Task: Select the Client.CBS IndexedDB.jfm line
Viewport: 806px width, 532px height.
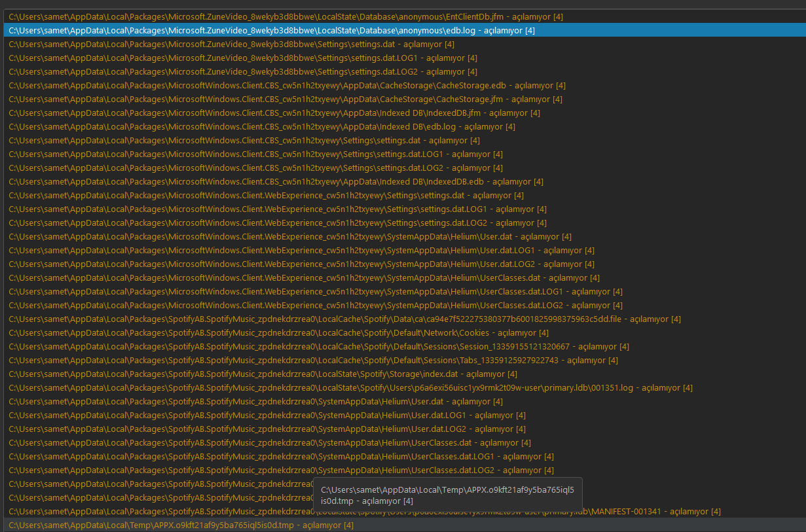Action: click(404, 113)
